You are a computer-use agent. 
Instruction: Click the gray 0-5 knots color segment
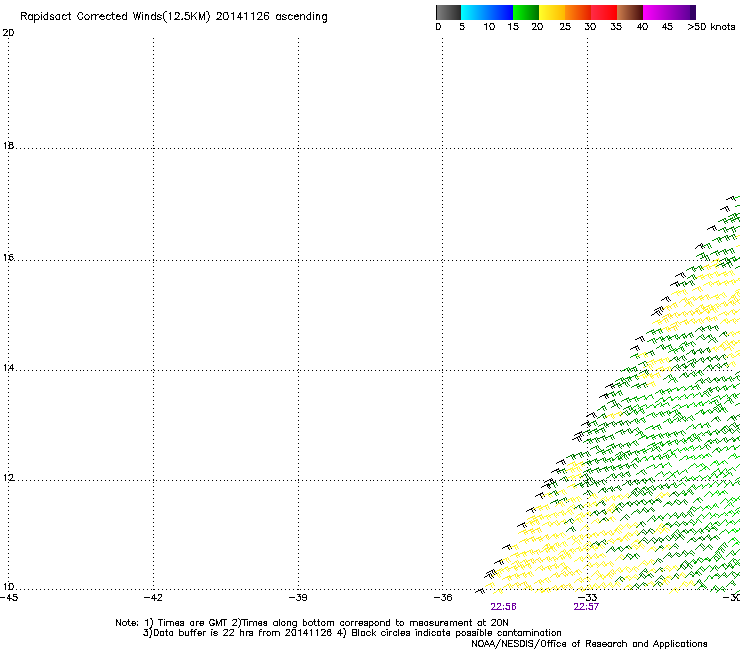(x=448, y=12)
